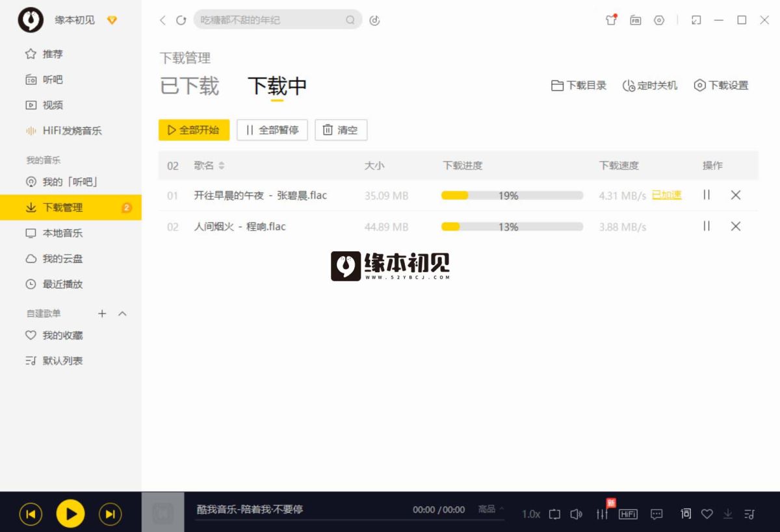Click 人间烟火 - 程响.flac row name

tap(240, 227)
